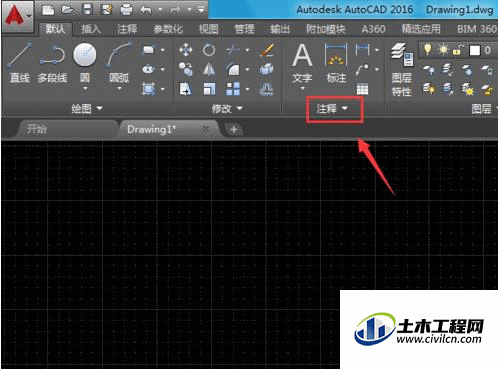Screen dimensions: 498x369
Task: Select the 圆 circle tool
Action: pos(85,62)
